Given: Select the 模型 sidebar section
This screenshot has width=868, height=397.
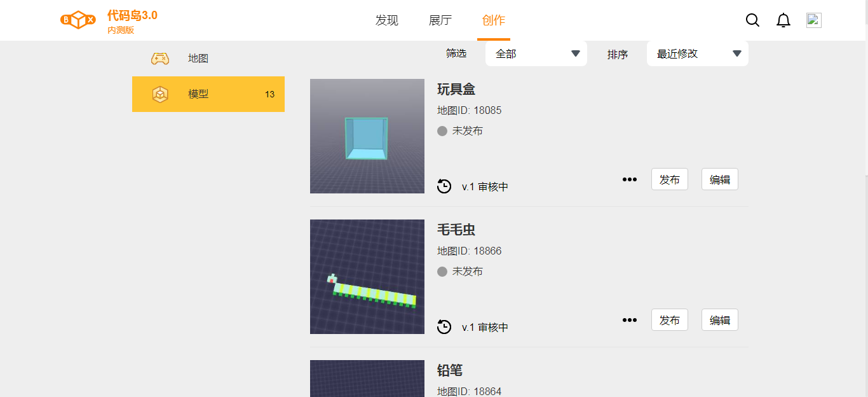Looking at the screenshot, I should coord(208,94).
